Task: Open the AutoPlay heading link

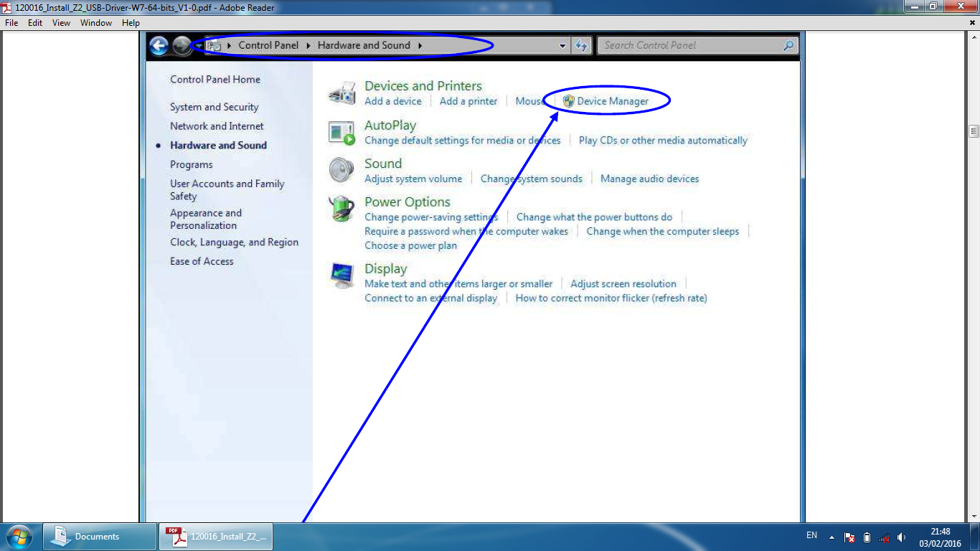Action: pyautogui.click(x=390, y=125)
